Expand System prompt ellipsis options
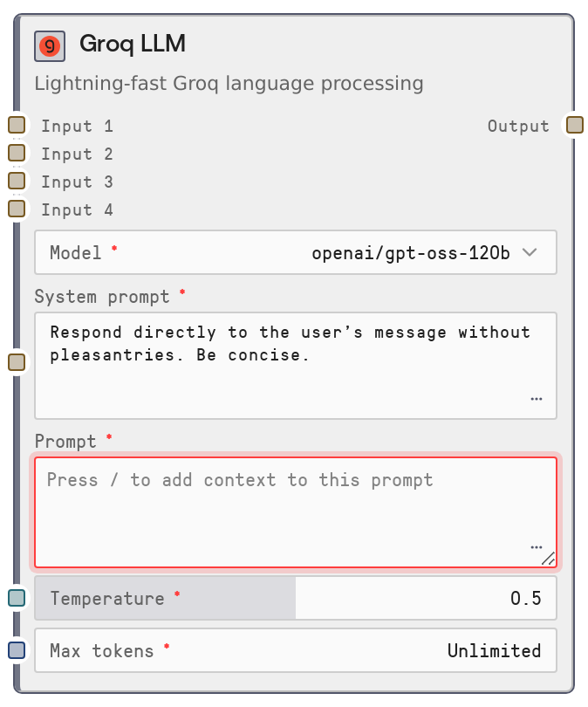Screen dimensions: 588x707 point(536,399)
